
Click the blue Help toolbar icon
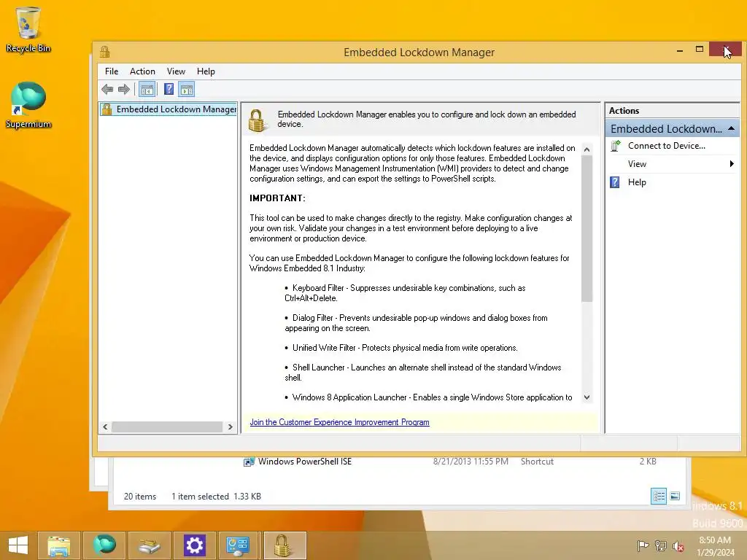pyautogui.click(x=169, y=89)
